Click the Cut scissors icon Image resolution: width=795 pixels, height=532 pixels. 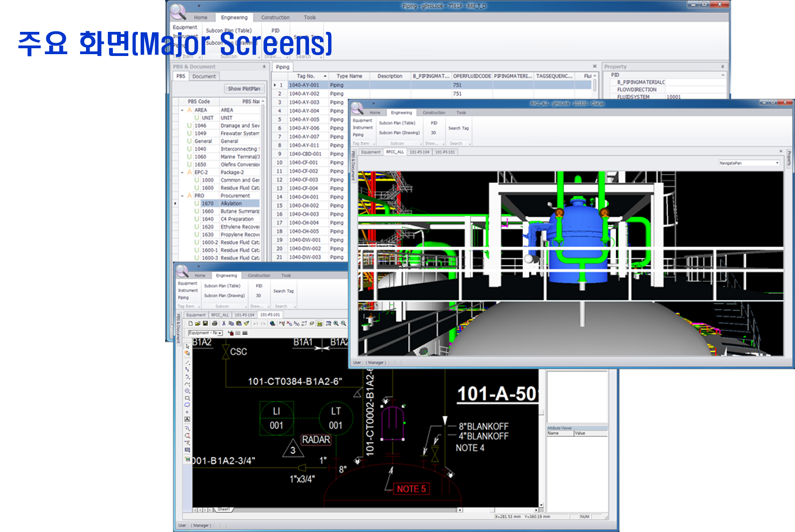point(224,324)
